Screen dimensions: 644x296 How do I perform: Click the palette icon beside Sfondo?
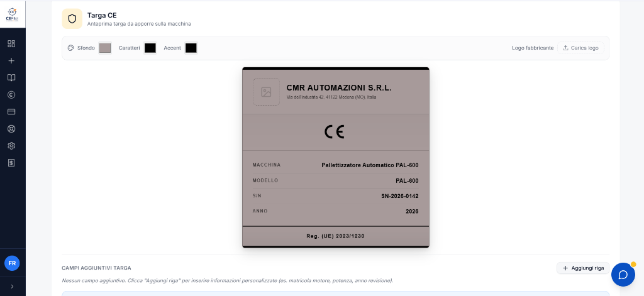(x=70, y=48)
